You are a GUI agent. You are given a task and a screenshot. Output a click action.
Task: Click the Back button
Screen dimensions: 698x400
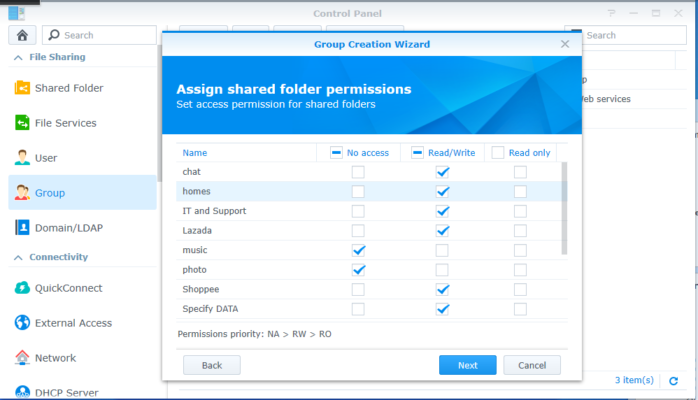pos(212,365)
